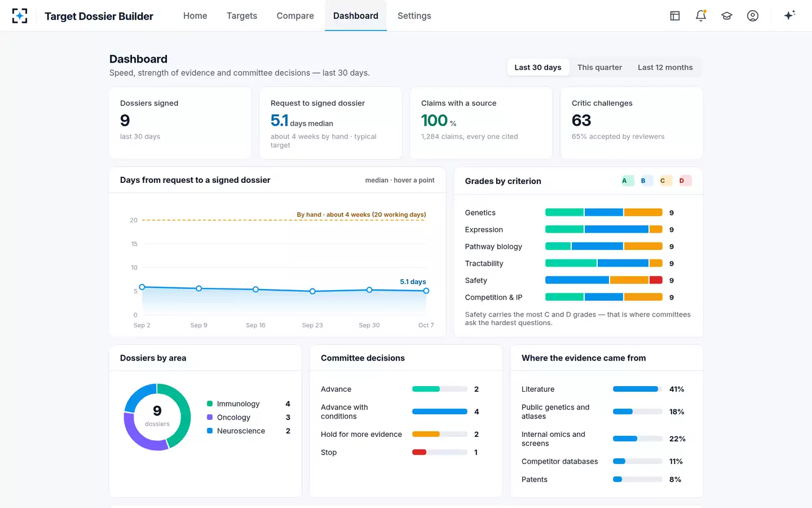
Task: Click the dossiers donut chart center
Action: [157, 417]
